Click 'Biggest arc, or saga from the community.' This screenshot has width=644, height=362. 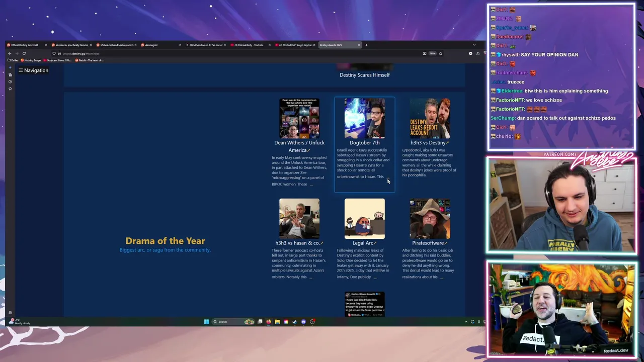coord(165,250)
